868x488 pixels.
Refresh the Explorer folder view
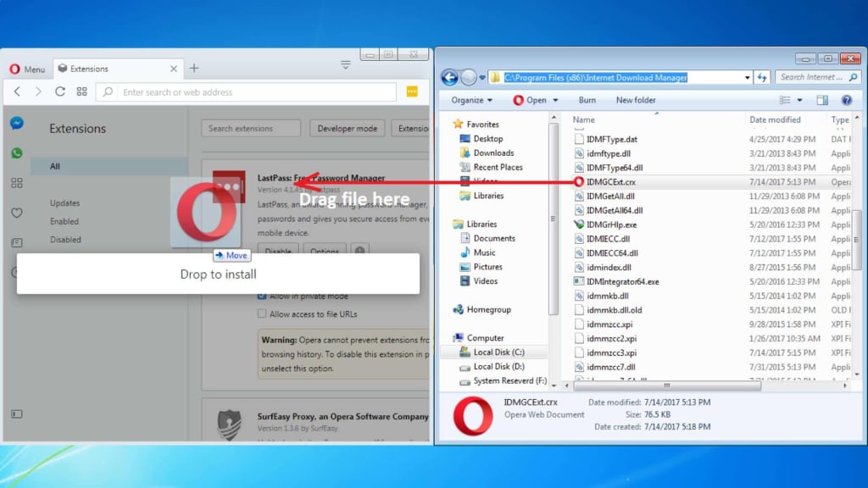[x=762, y=77]
